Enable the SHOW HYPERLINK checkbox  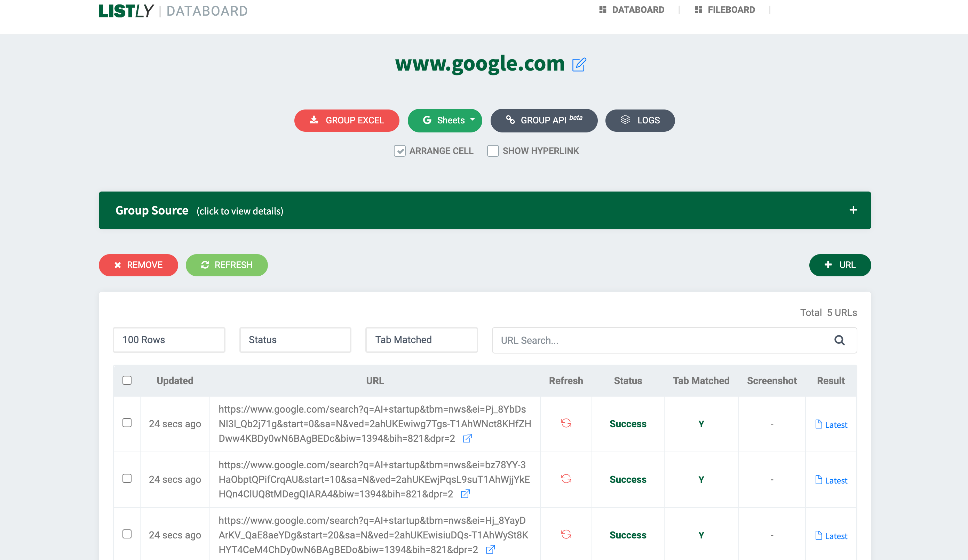click(x=493, y=151)
